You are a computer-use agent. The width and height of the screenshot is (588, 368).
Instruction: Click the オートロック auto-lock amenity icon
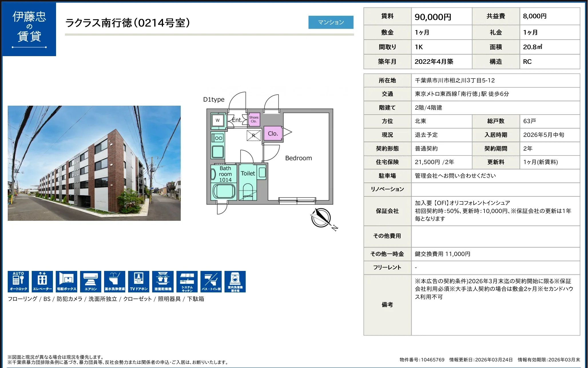18,281
